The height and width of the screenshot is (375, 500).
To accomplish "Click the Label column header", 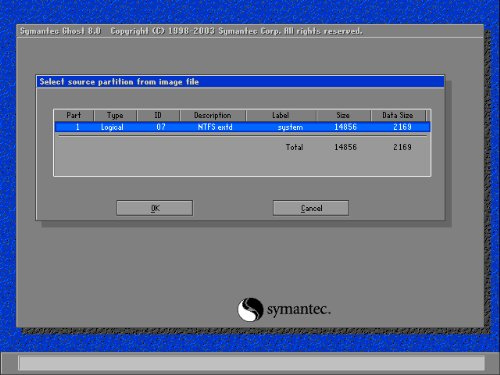I will tap(281, 115).
